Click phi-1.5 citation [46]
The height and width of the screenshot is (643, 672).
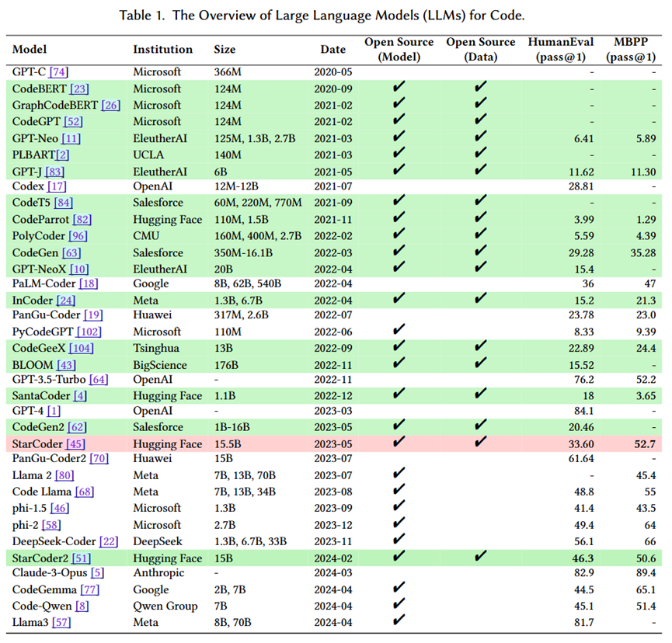coord(60,508)
